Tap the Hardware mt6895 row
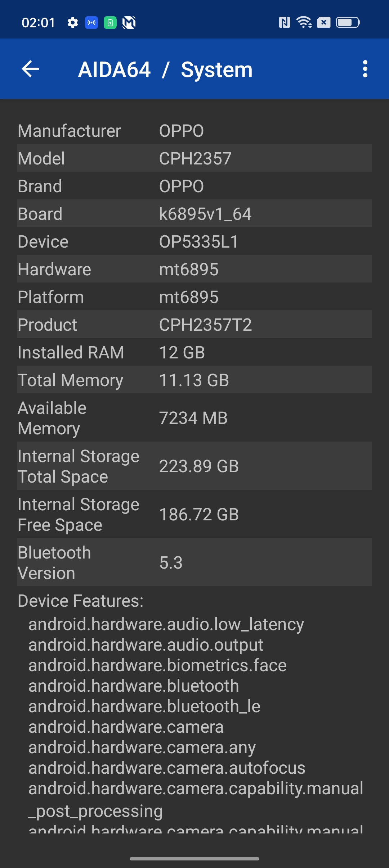This screenshot has width=389, height=868. (x=194, y=269)
